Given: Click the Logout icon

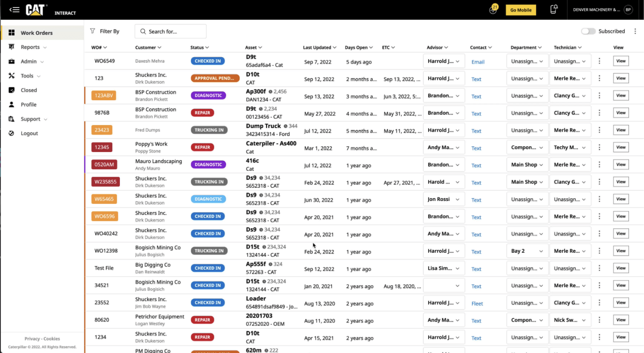Looking at the screenshot, I should [11, 133].
